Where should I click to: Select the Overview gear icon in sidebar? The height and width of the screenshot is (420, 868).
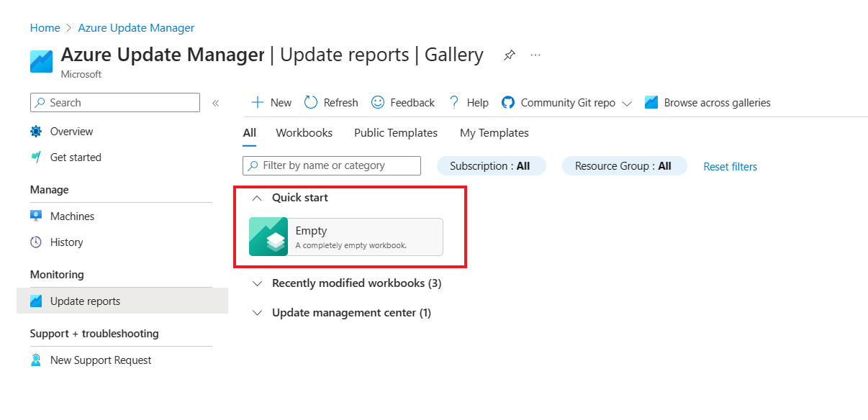click(x=35, y=131)
